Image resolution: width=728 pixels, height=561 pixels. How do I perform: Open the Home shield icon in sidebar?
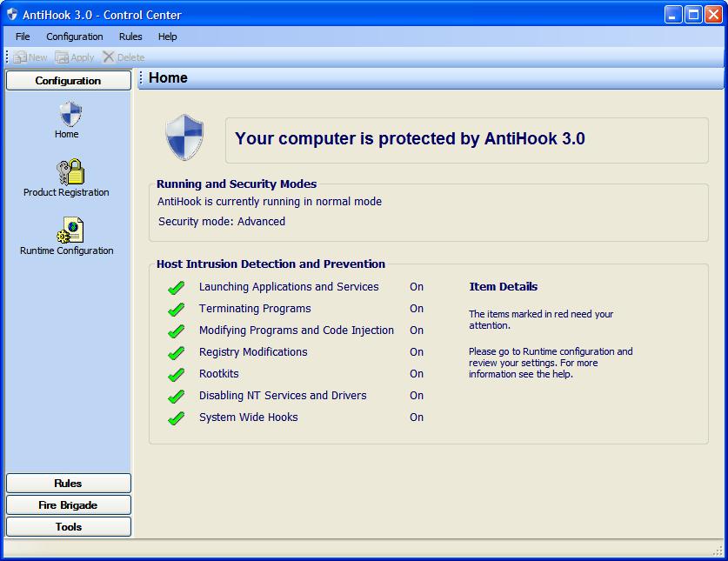[70, 114]
